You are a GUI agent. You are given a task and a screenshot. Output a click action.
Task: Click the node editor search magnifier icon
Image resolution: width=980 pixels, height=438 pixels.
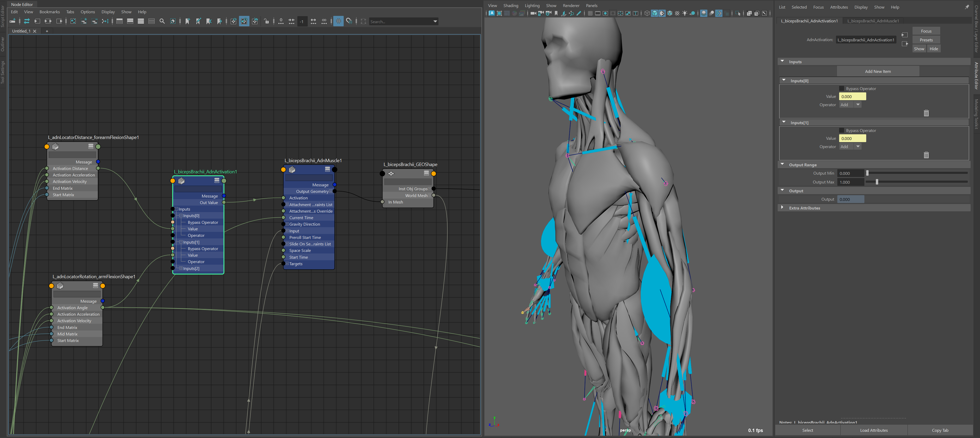click(162, 21)
